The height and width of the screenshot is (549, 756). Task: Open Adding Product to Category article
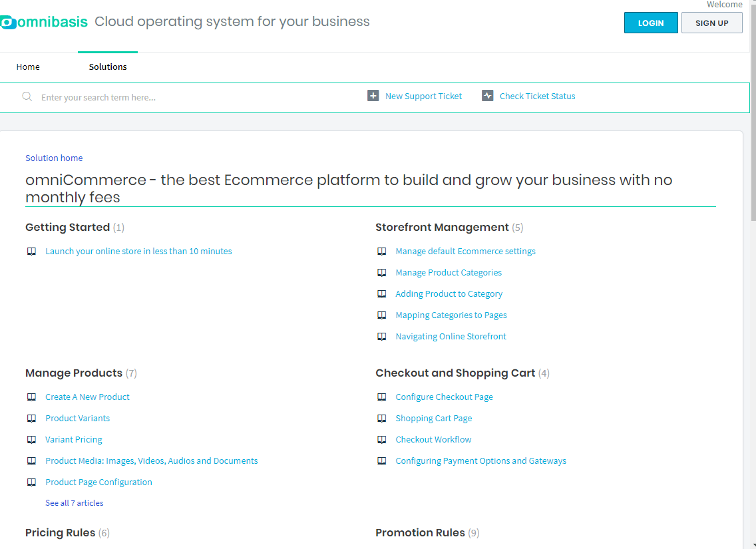(x=449, y=293)
